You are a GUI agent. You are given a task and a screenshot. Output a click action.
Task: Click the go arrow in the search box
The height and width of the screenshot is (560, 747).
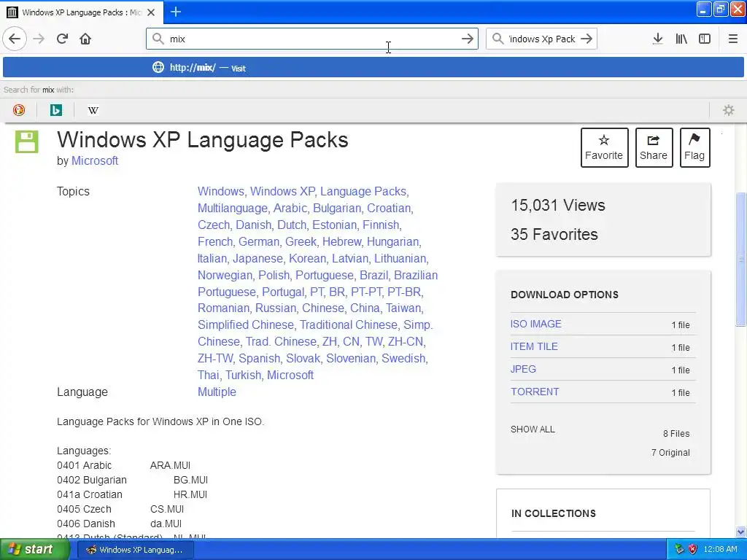coord(587,39)
